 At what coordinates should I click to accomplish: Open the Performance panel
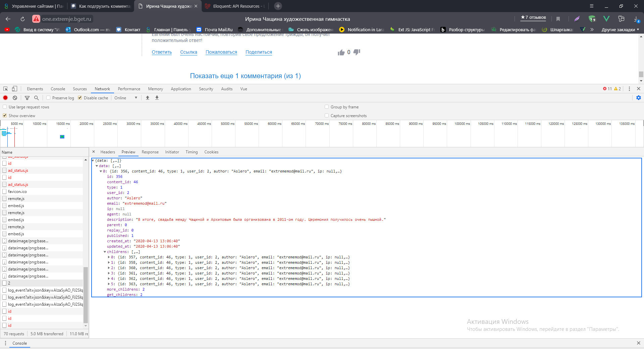pyautogui.click(x=129, y=89)
